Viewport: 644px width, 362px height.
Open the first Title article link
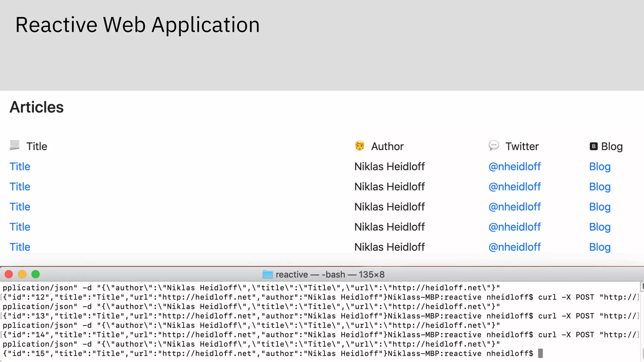point(20,167)
